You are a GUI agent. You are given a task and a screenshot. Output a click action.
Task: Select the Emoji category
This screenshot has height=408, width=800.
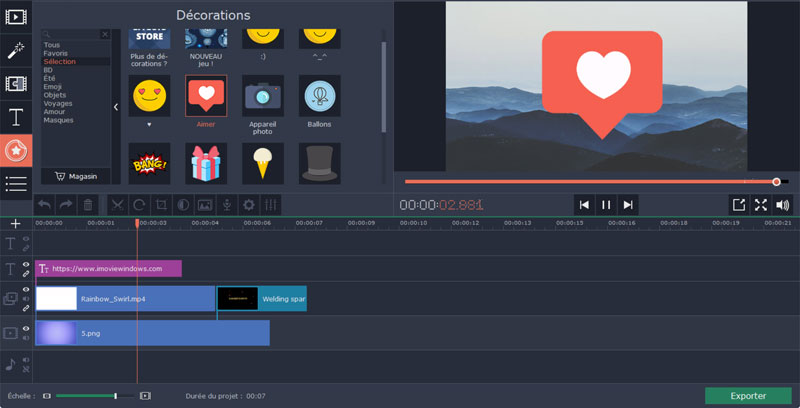53,87
